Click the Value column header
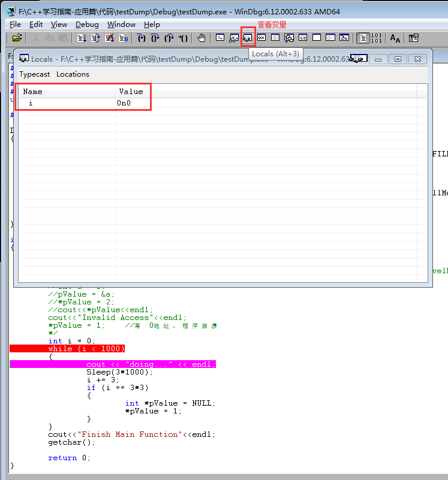 (x=266, y=92)
